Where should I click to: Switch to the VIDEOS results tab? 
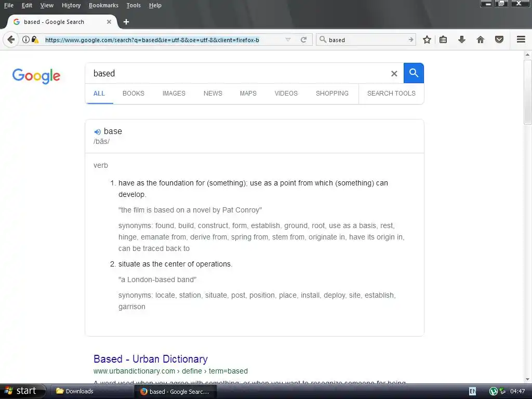tap(286, 94)
